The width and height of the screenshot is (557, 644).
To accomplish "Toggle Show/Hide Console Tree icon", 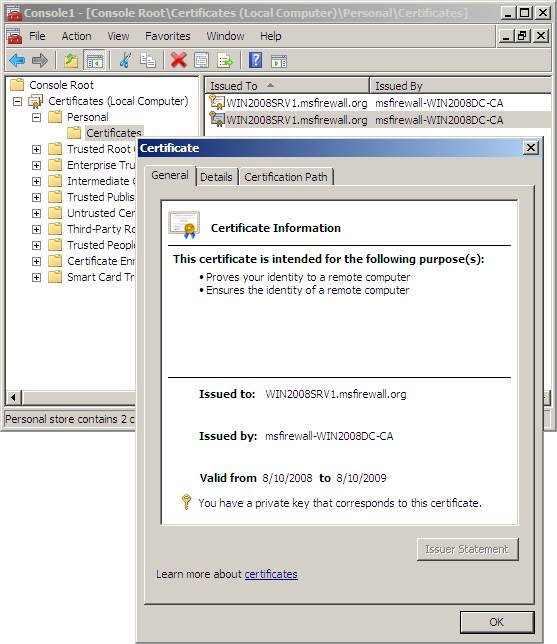I will tap(94, 61).
